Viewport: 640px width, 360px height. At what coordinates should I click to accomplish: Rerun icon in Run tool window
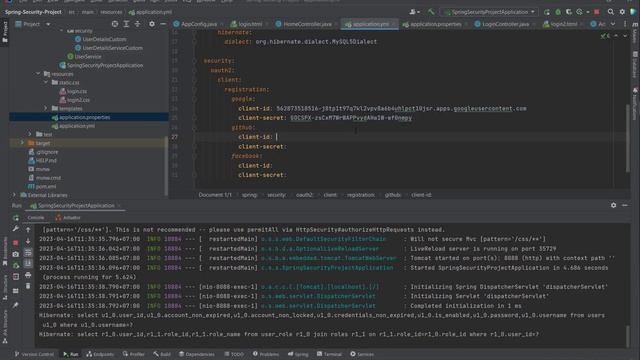click(x=16, y=218)
